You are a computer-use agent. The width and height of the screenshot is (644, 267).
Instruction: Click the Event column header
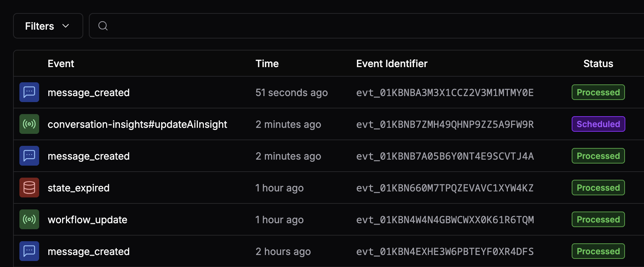(x=61, y=63)
